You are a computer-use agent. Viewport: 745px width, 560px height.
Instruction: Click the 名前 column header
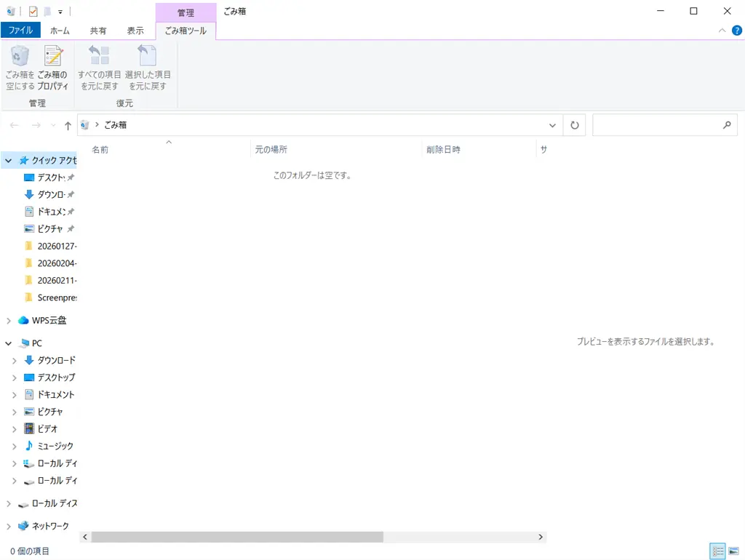(x=100, y=149)
